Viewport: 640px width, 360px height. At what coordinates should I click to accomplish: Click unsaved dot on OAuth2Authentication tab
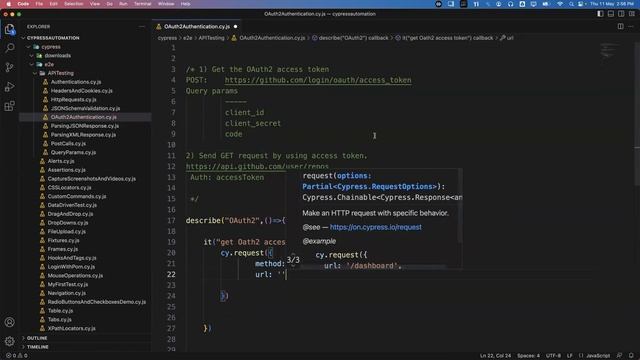coord(236,27)
